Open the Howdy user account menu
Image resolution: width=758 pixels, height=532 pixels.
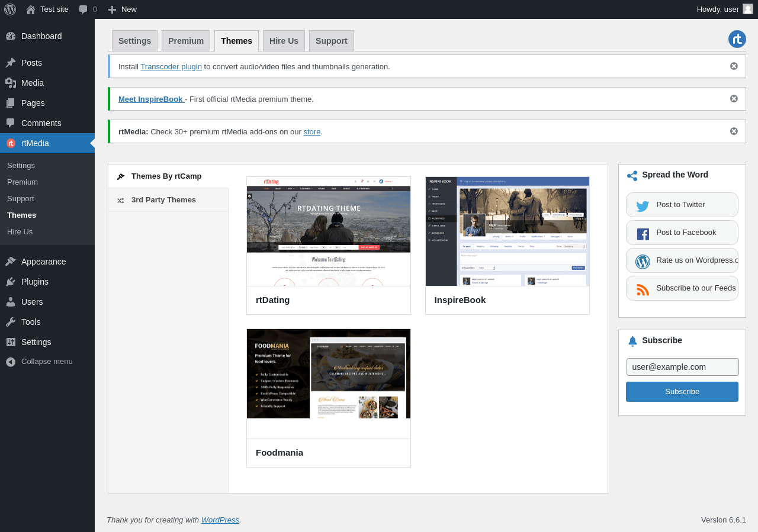[x=724, y=9]
